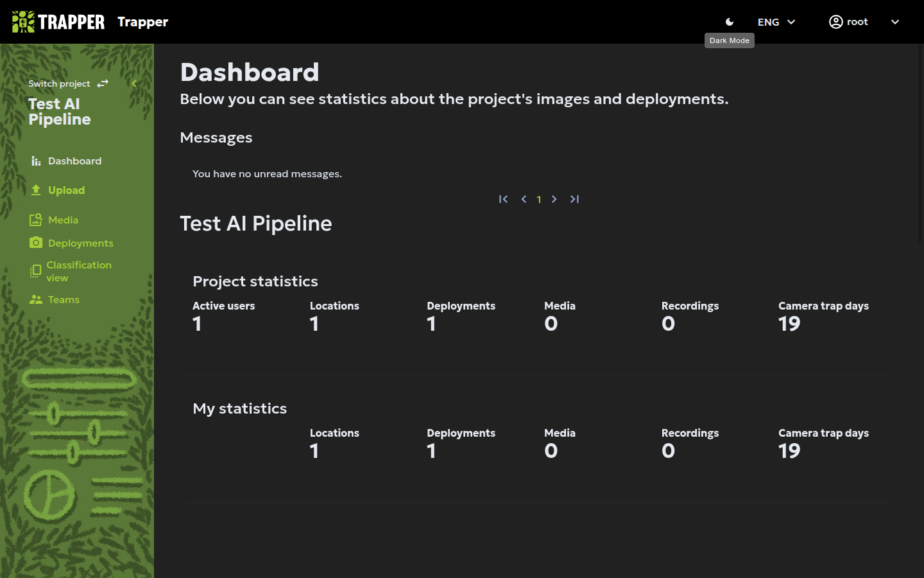The width and height of the screenshot is (924, 578).
Task: Click 'You have no unread messages.' text
Action: click(x=267, y=174)
